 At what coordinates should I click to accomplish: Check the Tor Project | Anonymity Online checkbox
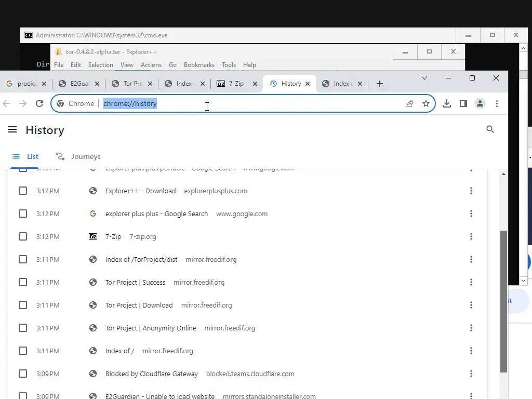click(23, 328)
